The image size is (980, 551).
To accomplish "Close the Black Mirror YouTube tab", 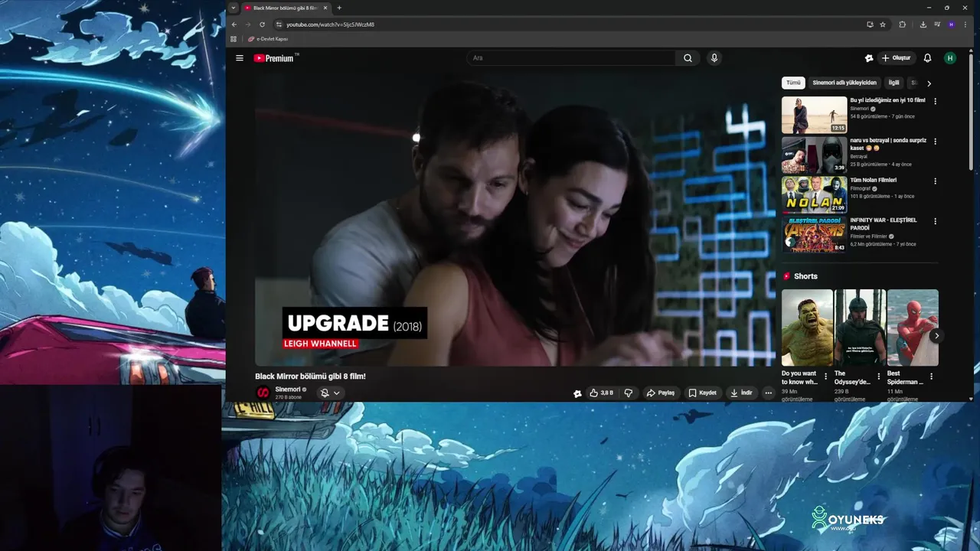I will (x=325, y=8).
